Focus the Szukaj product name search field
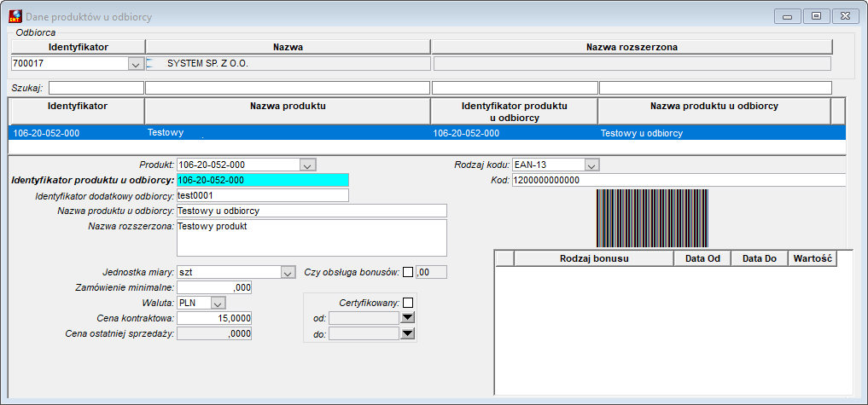Screen dimensions: 868x405 (x=288, y=88)
